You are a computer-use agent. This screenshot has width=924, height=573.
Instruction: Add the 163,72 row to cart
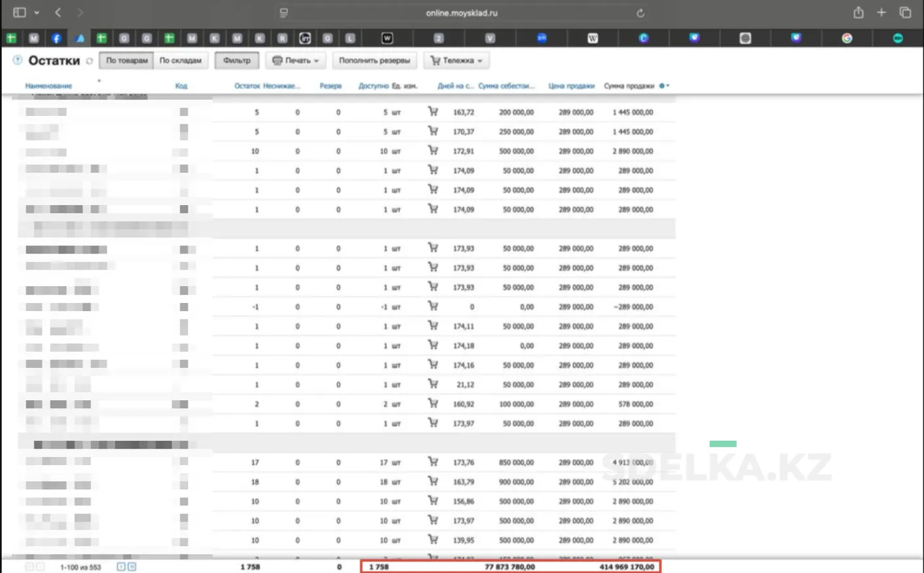pyautogui.click(x=433, y=111)
